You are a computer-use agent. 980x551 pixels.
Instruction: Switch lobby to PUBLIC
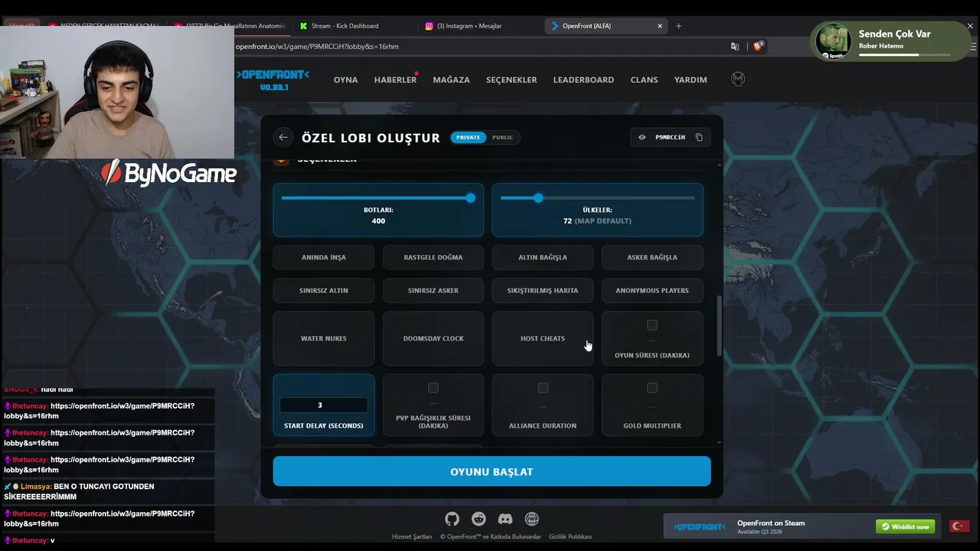pos(502,138)
